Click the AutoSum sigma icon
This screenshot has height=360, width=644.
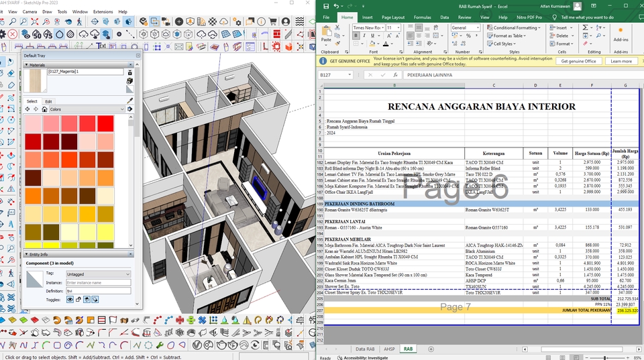pos(585,27)
